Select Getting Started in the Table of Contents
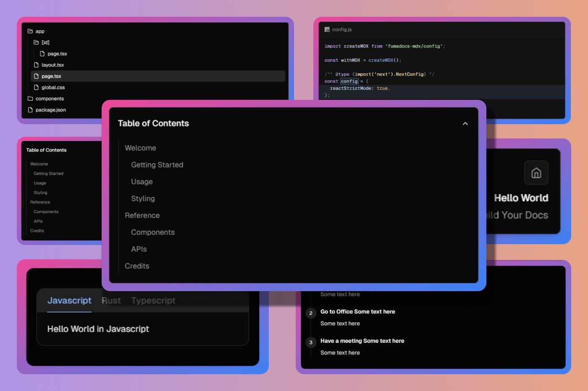The height and width of the screenshot is (391, 588). click(x=157, y=164)
